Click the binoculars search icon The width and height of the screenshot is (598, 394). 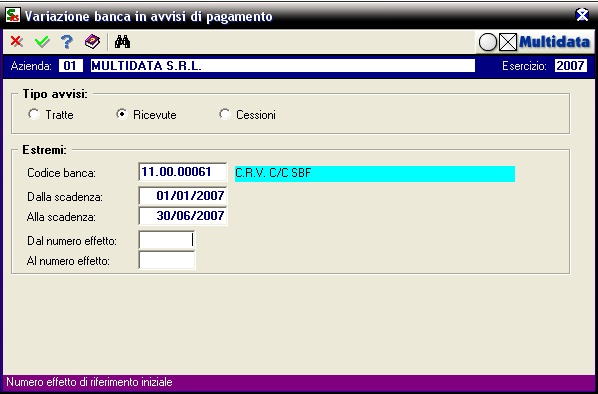click(122, 42)
